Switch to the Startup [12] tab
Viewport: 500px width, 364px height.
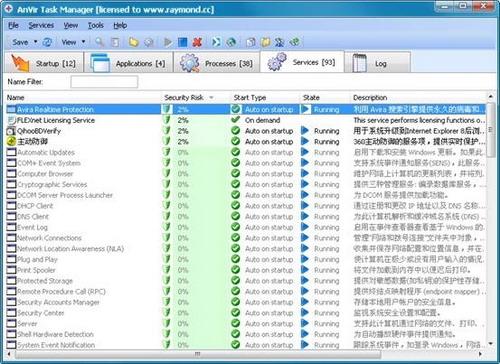[x=44, y=63]
